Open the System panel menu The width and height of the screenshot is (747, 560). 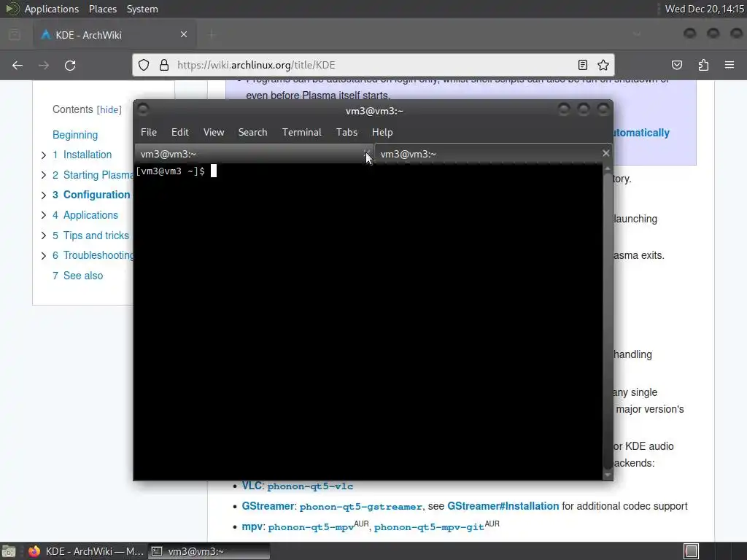pyautogui.click(x=142, y=9)
